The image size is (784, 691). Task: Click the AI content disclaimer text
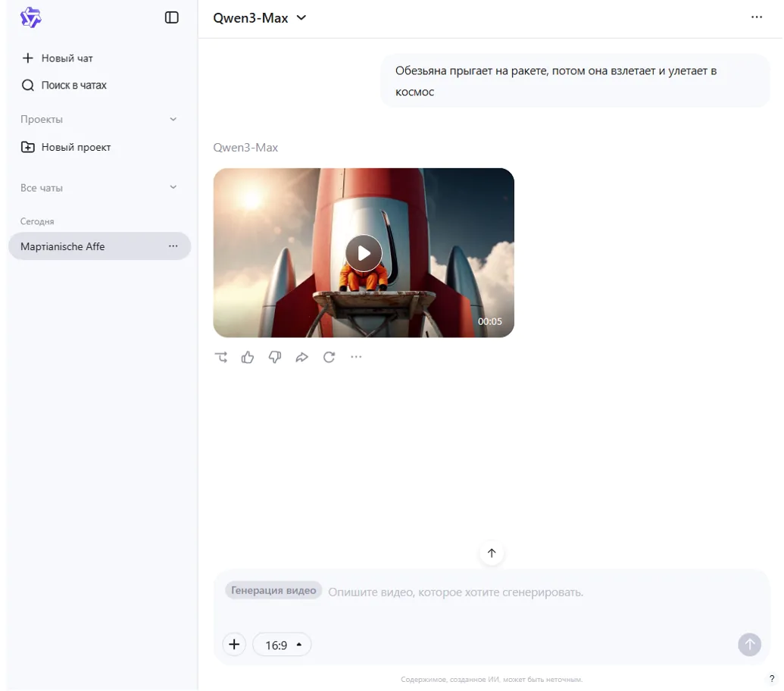click(492, 679)
